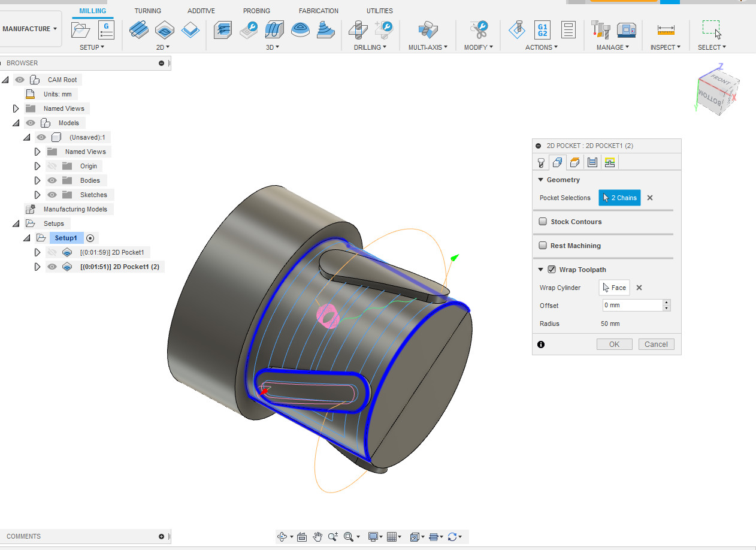
Task: Click the 2 Chains pocket selection button
Action: pyautogui.click(x=619, y=197)
